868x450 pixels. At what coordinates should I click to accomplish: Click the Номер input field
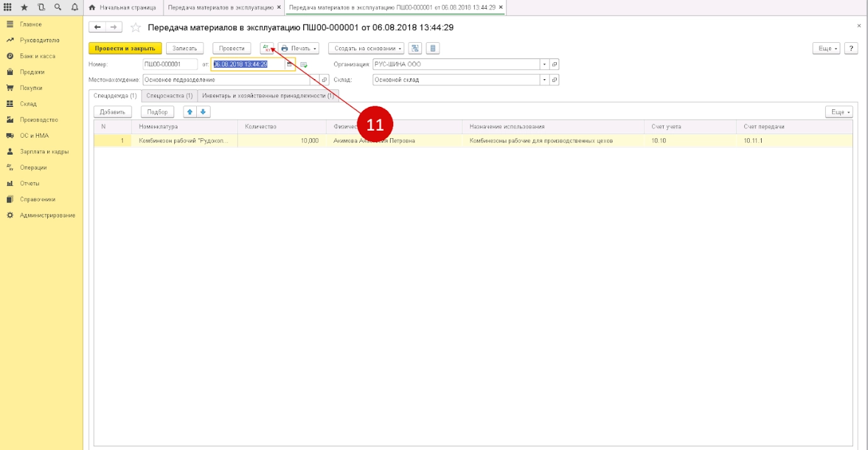tap(170, 64)
